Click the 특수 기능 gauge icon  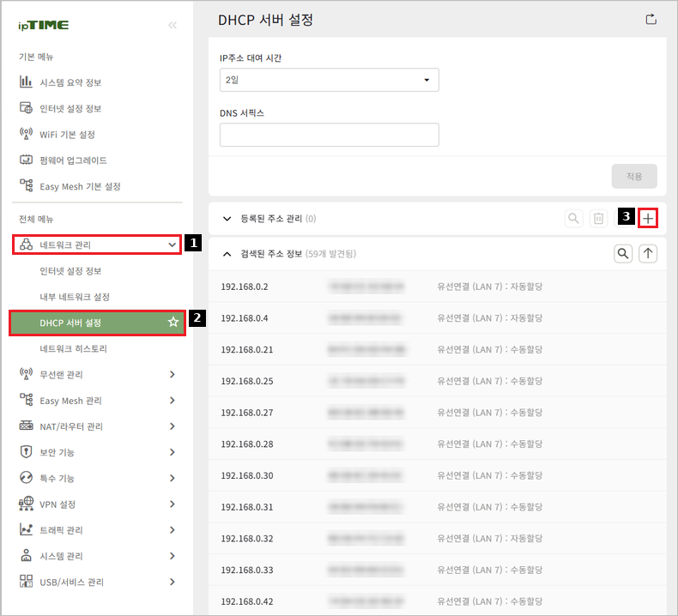pyautogui.click(x=26, y=477)
